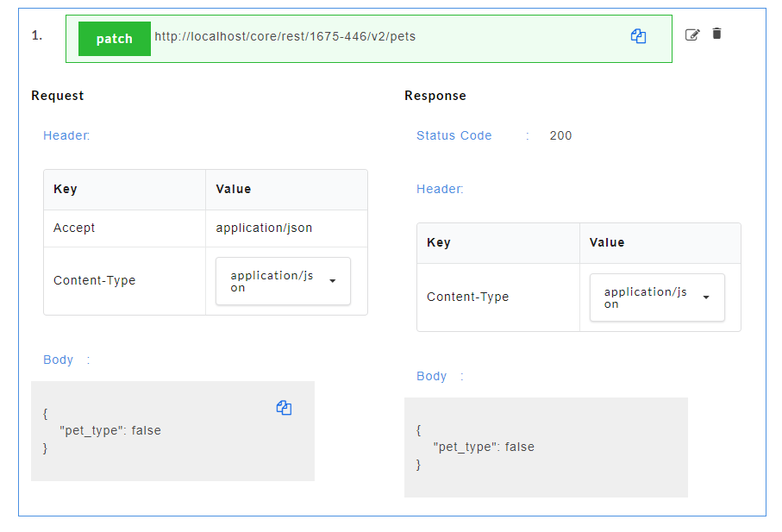The image size is (782, 532).
Task: Click the Body label under Request
Action: [x=59, y=360]
